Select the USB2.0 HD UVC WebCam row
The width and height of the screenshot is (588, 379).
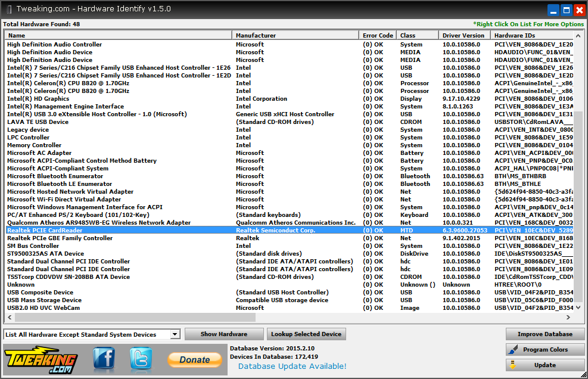(x=290, y=307)
